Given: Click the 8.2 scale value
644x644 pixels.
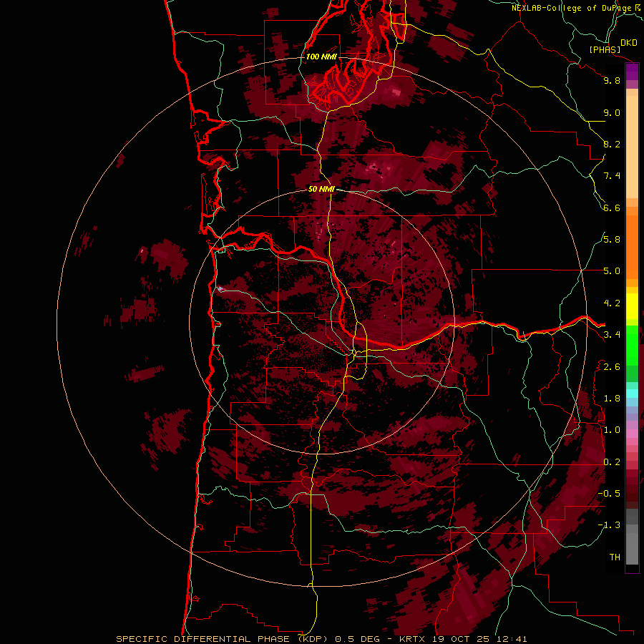Looking at the screenshot, I should 612,144.
